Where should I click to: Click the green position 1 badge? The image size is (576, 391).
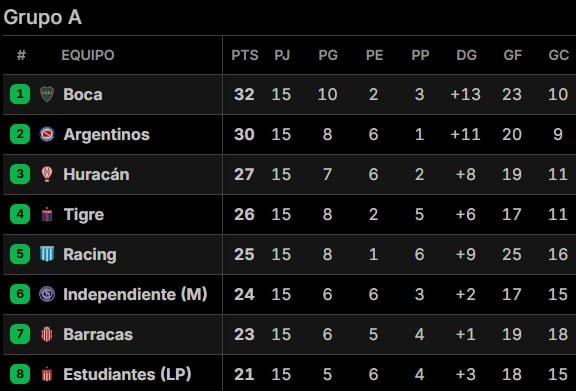(20, 94)
